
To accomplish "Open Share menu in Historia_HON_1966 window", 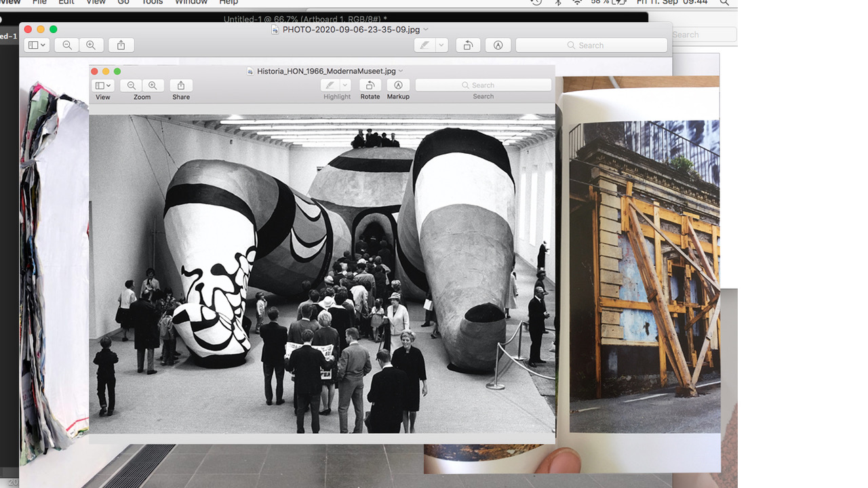I will [x=181, y=85].
